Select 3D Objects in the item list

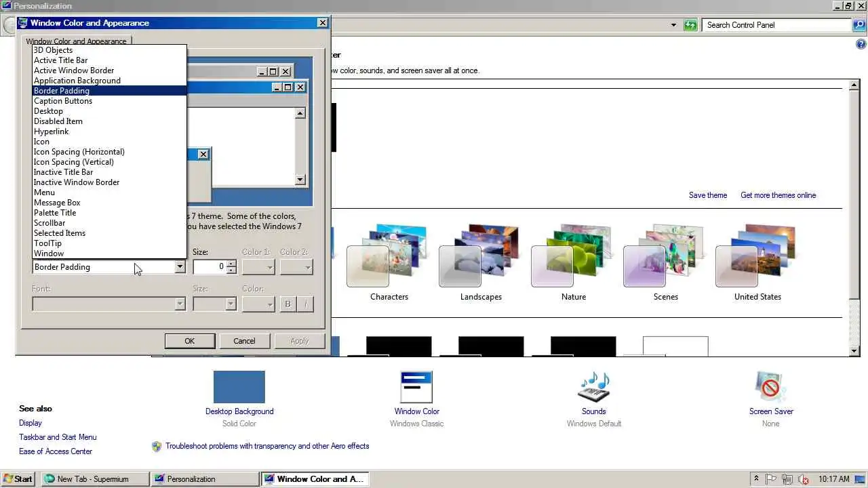109,50
